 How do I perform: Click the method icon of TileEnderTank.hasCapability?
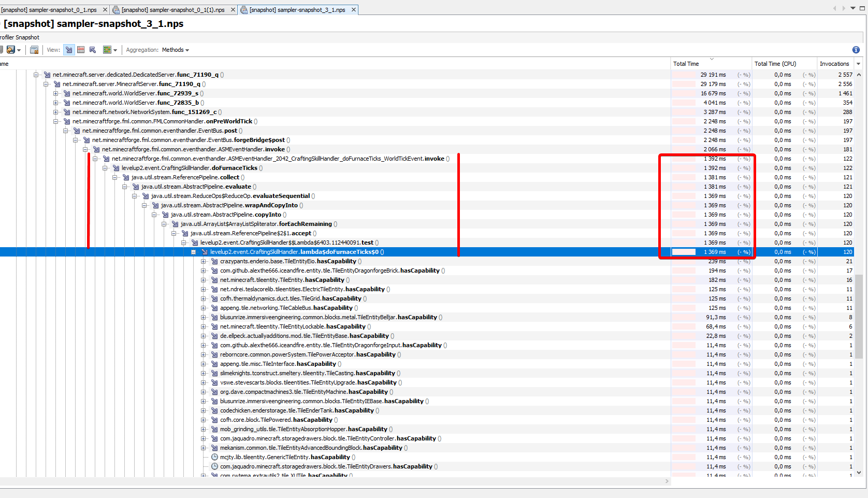214,410
